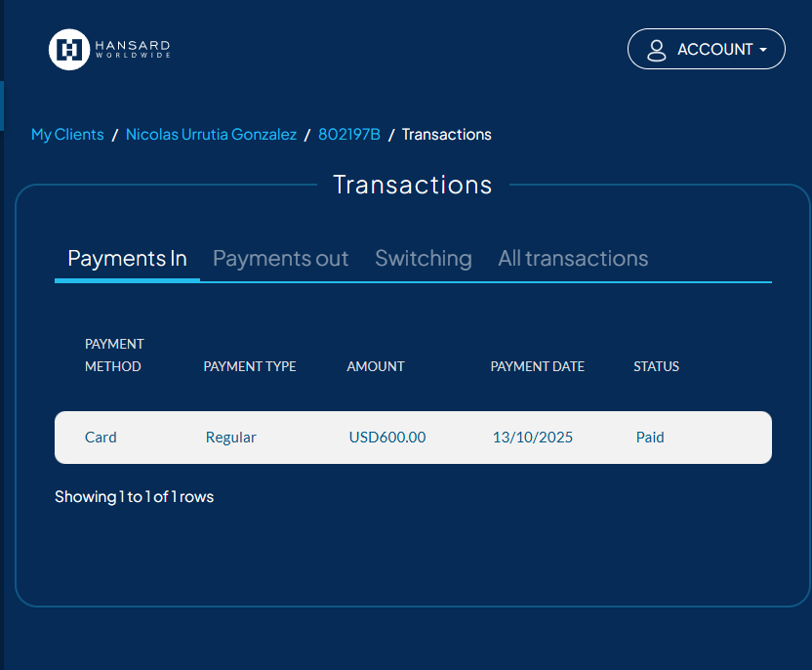This screenshot has height=670, width=812.
Task: Click the Amount column header
Action: pyautogui.click(x=376, y=367)
